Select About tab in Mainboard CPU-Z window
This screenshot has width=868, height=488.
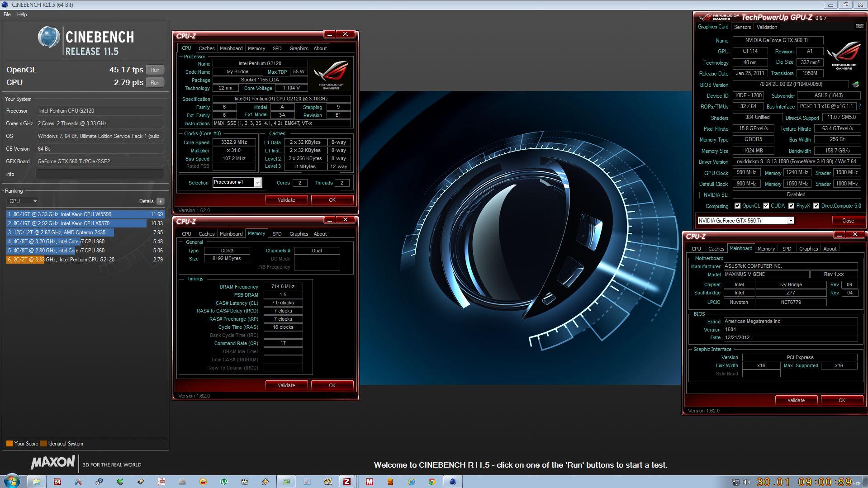pyautogui.click(x=830, y=249)
